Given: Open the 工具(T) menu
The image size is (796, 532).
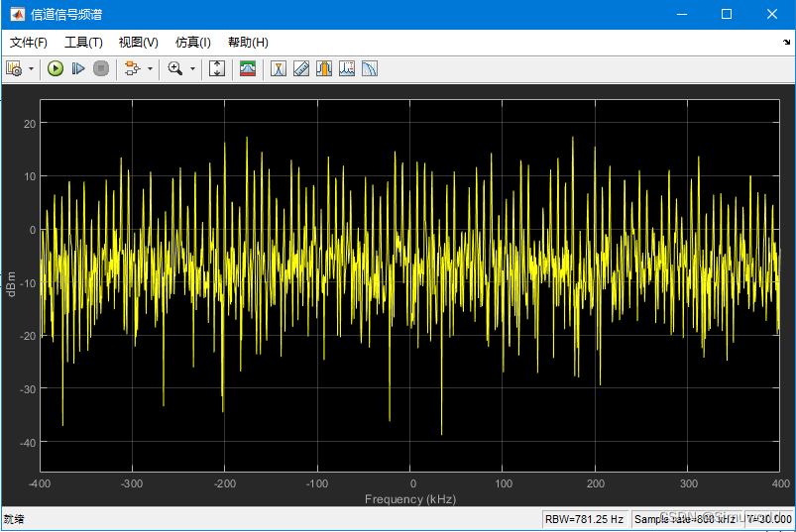Looking at the screenshot, I should pyautogui.click(x=83, y=42).
